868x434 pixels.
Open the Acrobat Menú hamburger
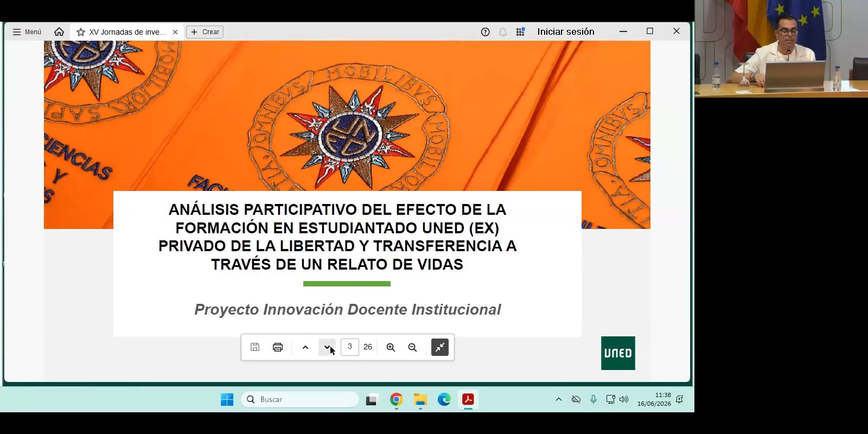[x=27, y=32]
